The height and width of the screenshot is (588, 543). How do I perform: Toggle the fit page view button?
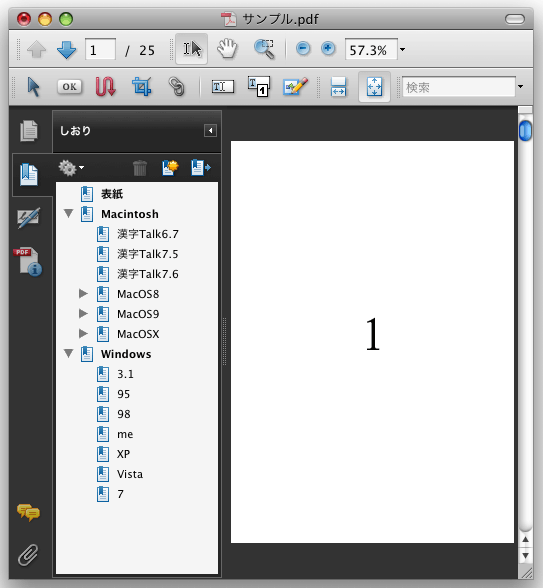point(374,87)
